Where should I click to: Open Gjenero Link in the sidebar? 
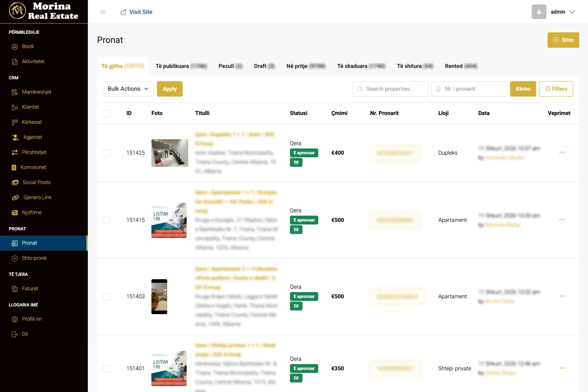point(37,197)
